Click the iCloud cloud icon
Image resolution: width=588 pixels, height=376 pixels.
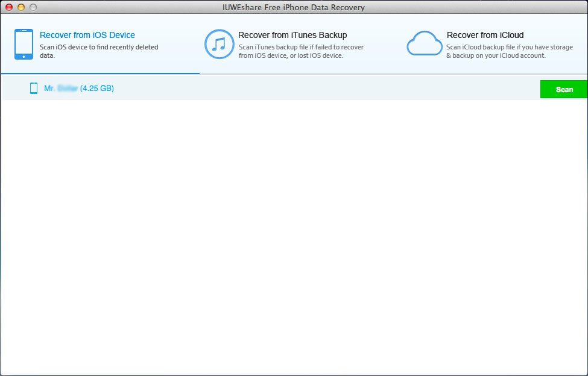(x=425, y=43)
